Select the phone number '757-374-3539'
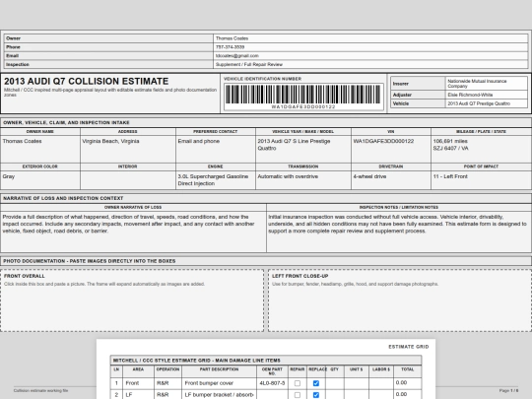 [230, 47]
